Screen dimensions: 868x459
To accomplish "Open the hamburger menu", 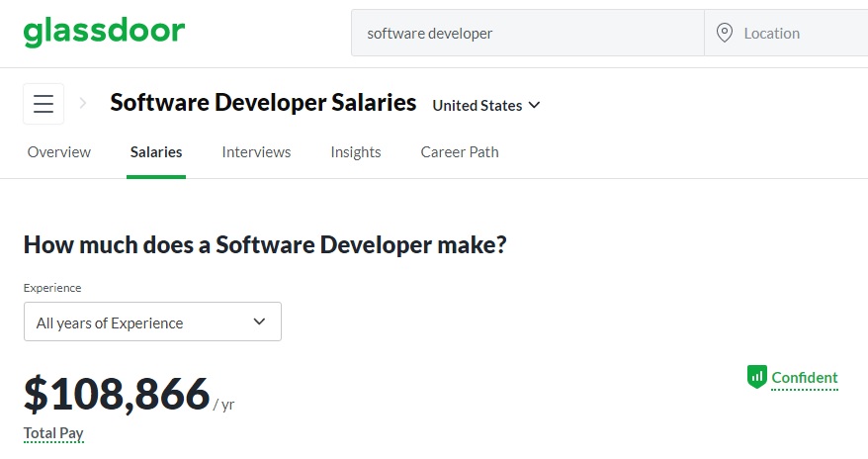I will [x=43, y=104].
